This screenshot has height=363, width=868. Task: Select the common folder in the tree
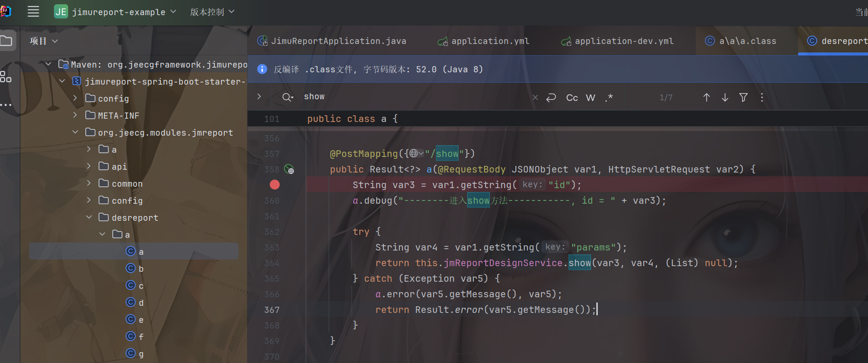pyautogui.click(x=121, y=183)
